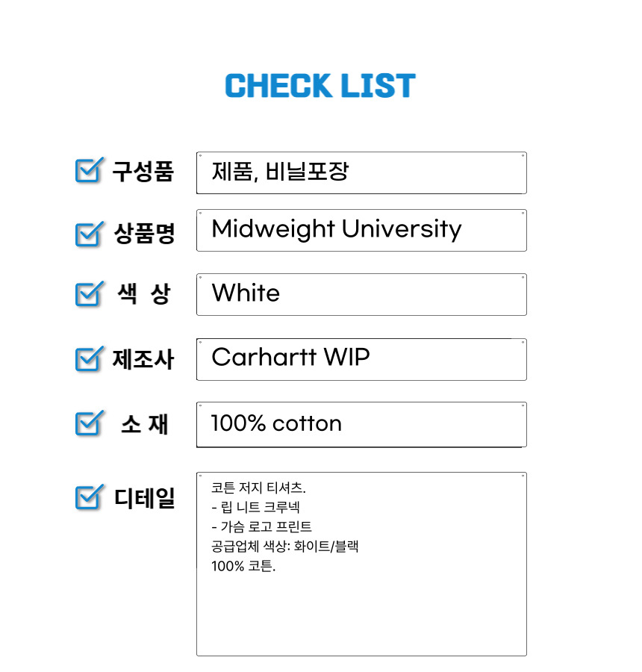Toggle the 색 상 checkbox

pos(87,294)
